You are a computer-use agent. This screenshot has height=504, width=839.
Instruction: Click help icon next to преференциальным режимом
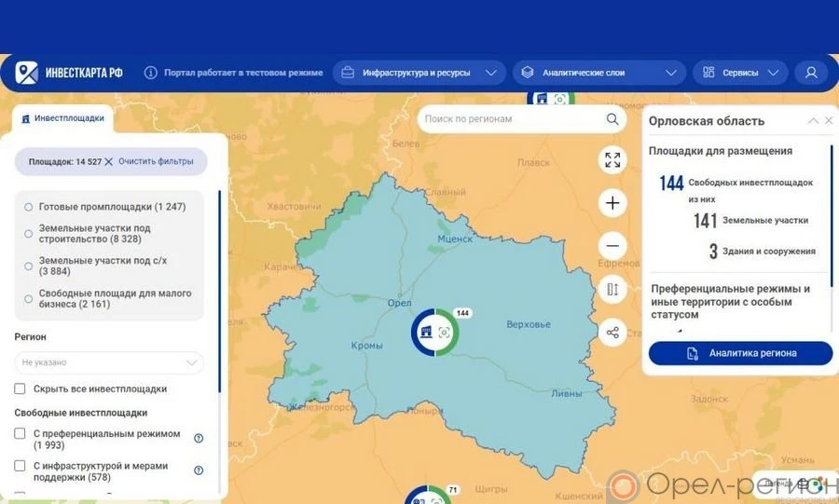pos(199,439)
